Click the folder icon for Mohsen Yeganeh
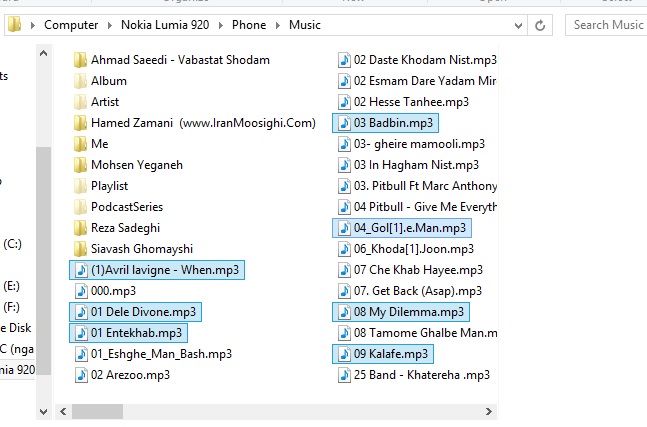Image resolution: width=647 pixels, height=427 pixels. pos(80,165)
